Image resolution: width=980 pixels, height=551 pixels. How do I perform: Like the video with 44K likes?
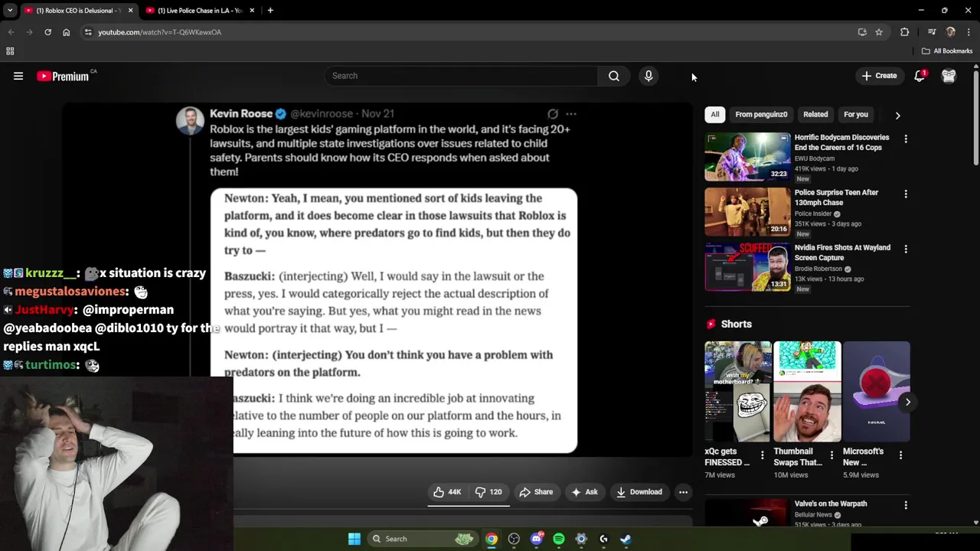[447, 492]
